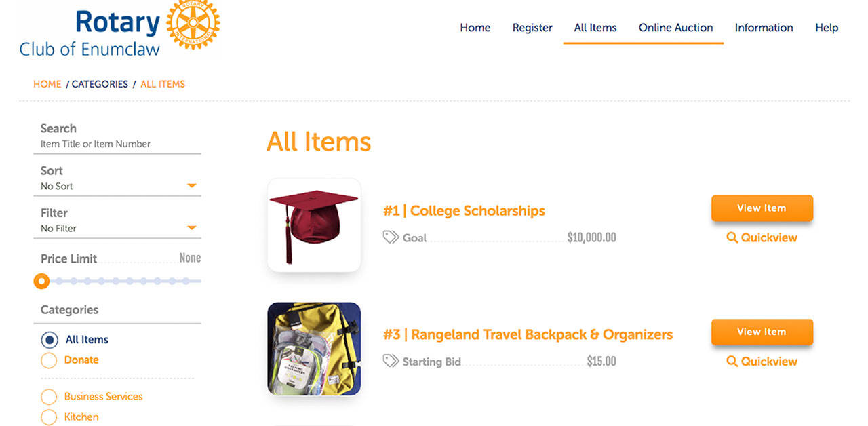Click the tag icon next to Goal
Image resolution: width=868 pixels, height=426 pixels.
click(391, 237)
